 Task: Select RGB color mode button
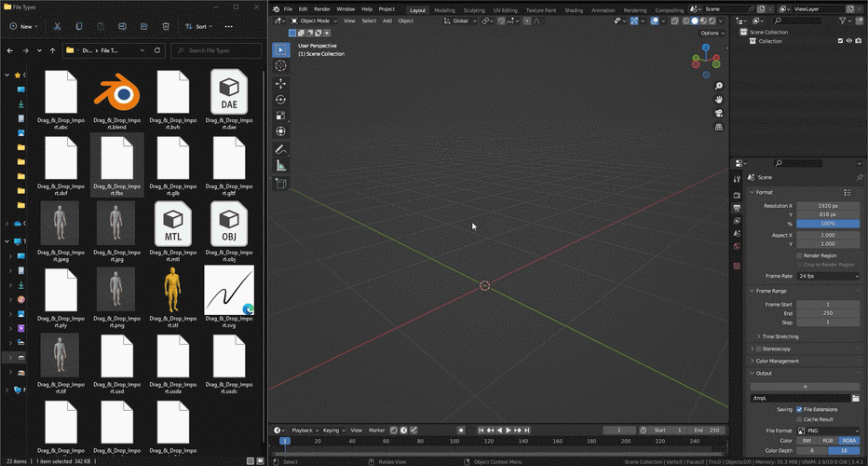(x=828, y=441)
